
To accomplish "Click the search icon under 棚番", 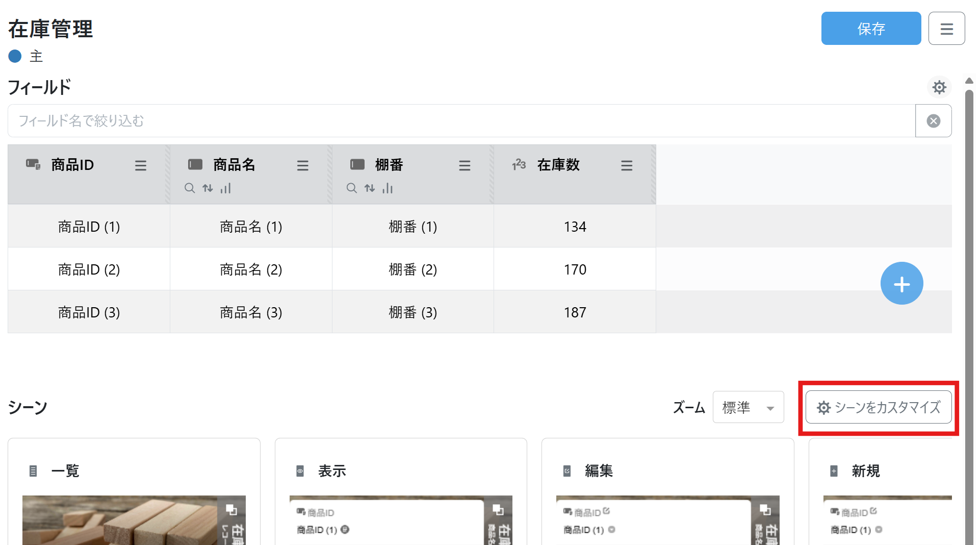I will point(352,188).
